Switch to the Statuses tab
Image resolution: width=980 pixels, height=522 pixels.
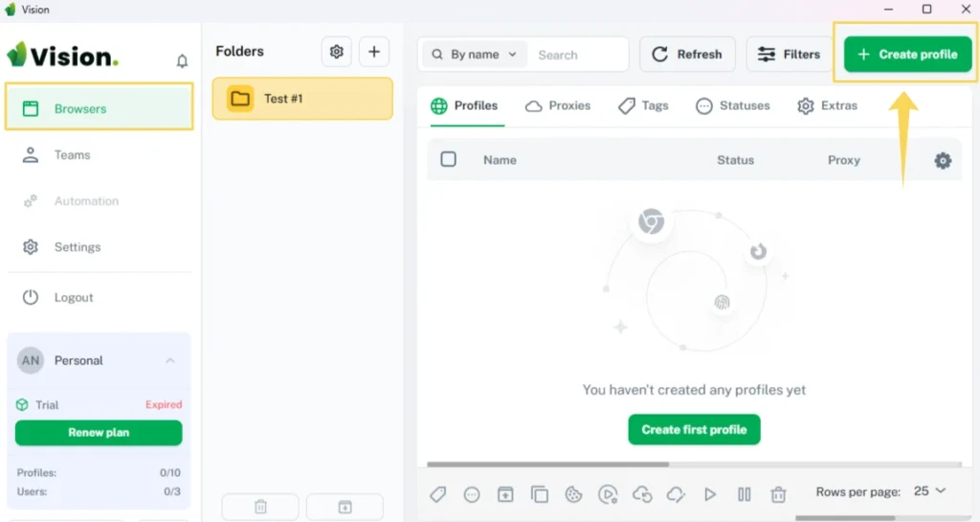pyautogui.click(x=732, y=105)
